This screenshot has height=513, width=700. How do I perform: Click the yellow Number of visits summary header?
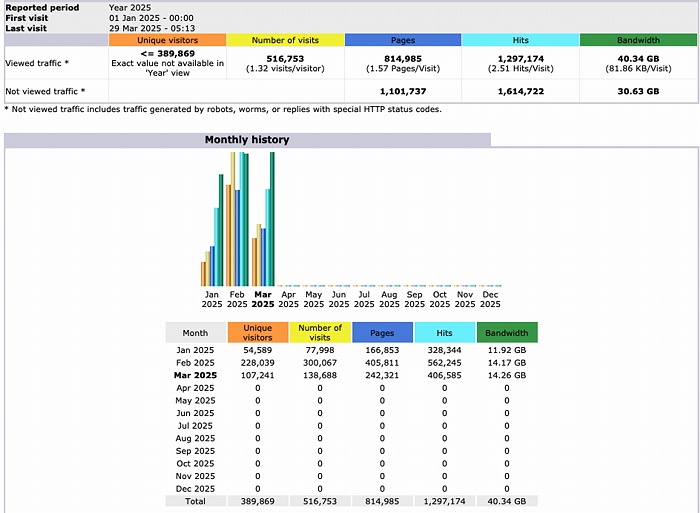pos(285,40)
